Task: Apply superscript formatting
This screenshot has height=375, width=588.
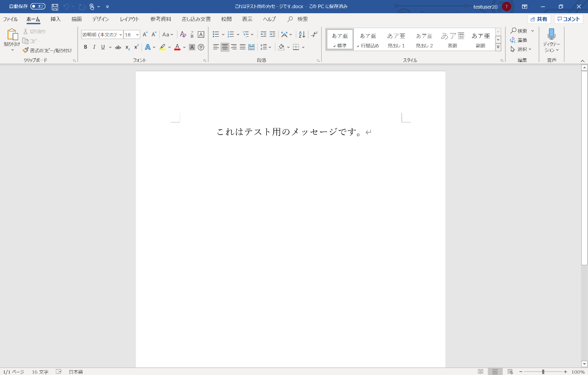Action: pyautogui.click(x=136, y=47)
